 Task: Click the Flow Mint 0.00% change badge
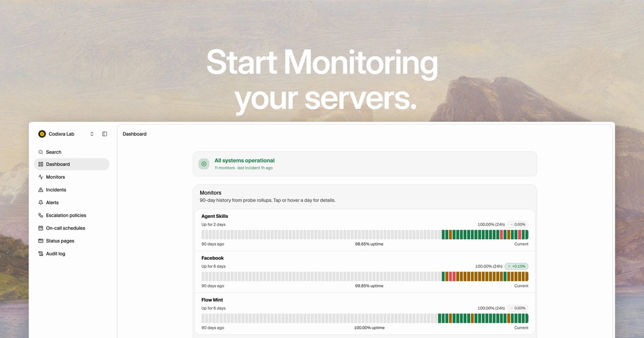pyautogui.click(x=518, y=308)
